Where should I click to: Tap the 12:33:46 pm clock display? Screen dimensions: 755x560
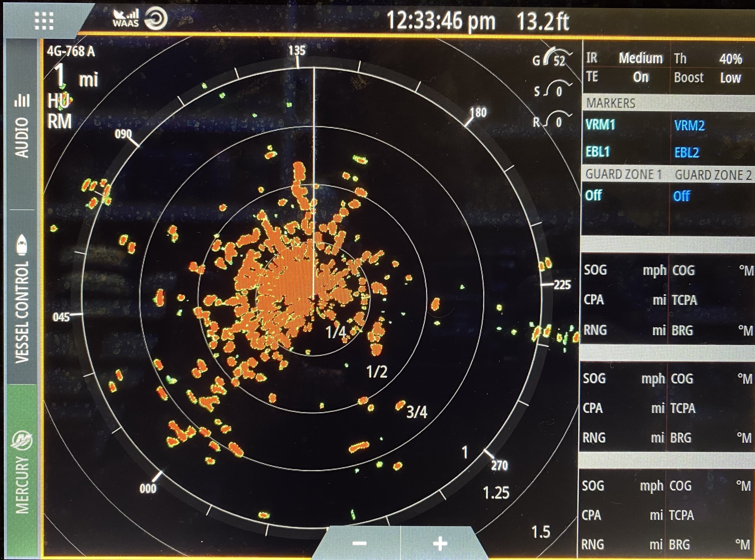[441, 21]
